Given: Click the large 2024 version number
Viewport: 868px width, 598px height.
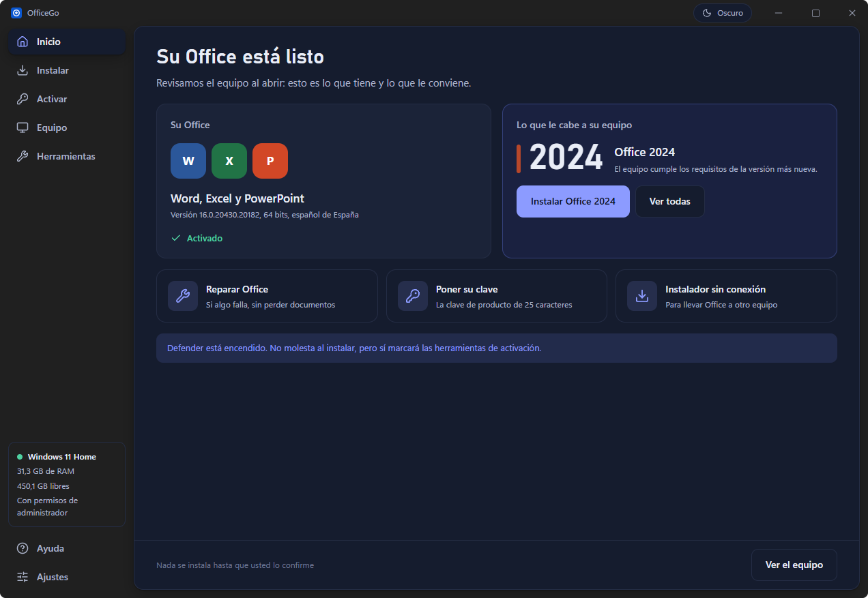Looking at the screenshot, I should tap(566, 158).
